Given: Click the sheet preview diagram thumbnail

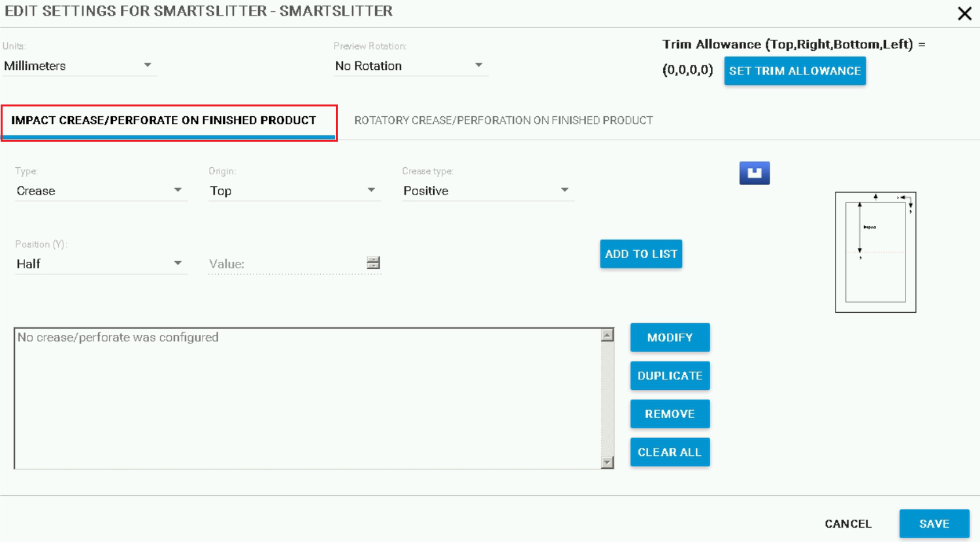Looking at the screenshot, I should coord(875,252).
